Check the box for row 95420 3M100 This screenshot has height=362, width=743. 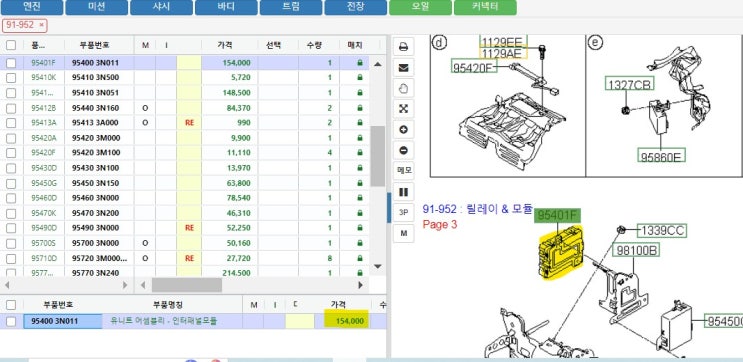[x=11, y=153]
